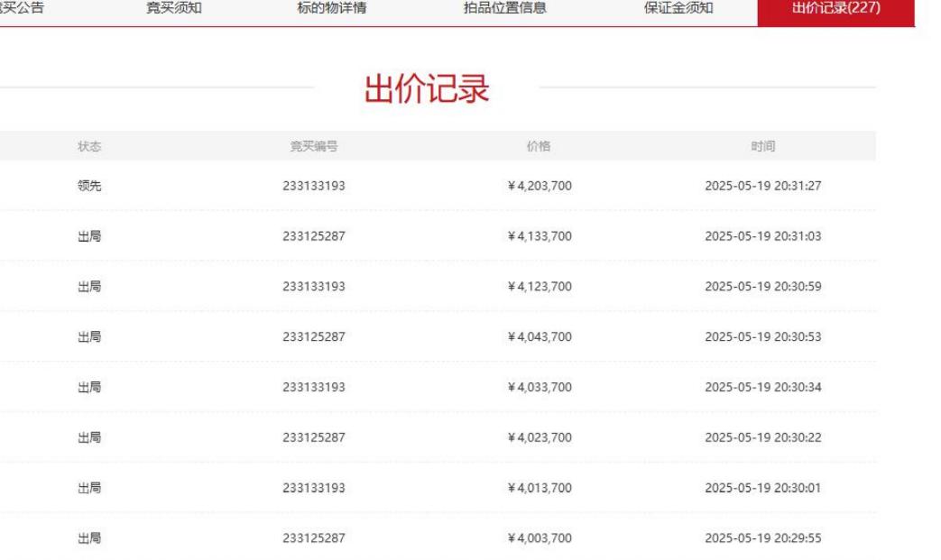The height and width of the screenshot is (560, 941).
Task: Open the 竞买公告 tab
Action: (22, 8)
